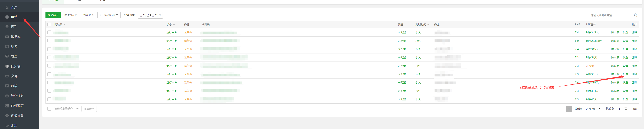Screen dimensions: 644x129
Task: Click the home icon beside 首页
Action: [7, 7]
